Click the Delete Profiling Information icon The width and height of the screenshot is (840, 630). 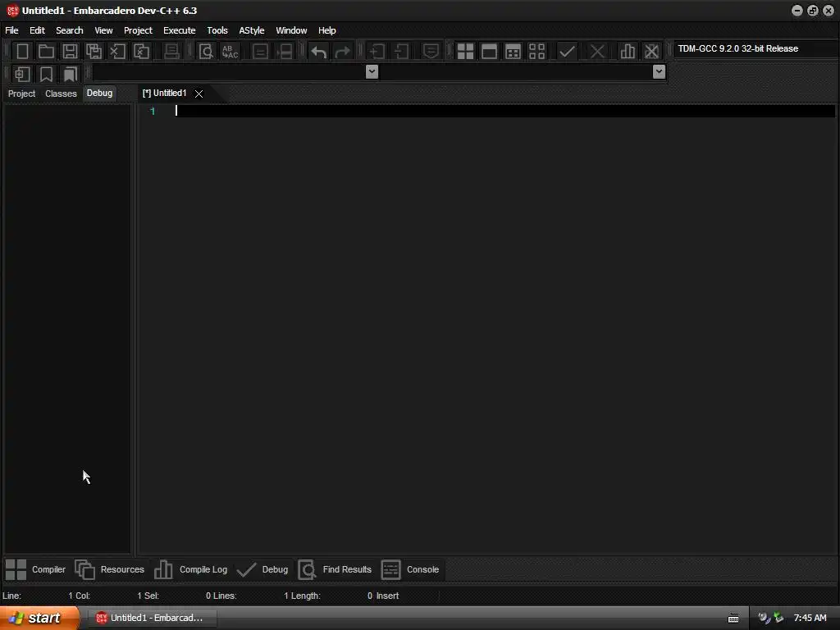(x=651, y=52)
